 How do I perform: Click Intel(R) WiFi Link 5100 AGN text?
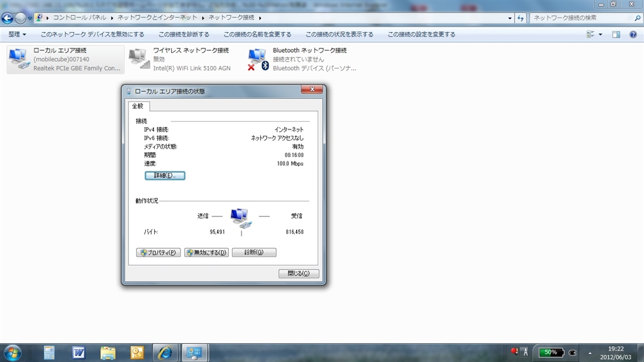coord(192,68)
